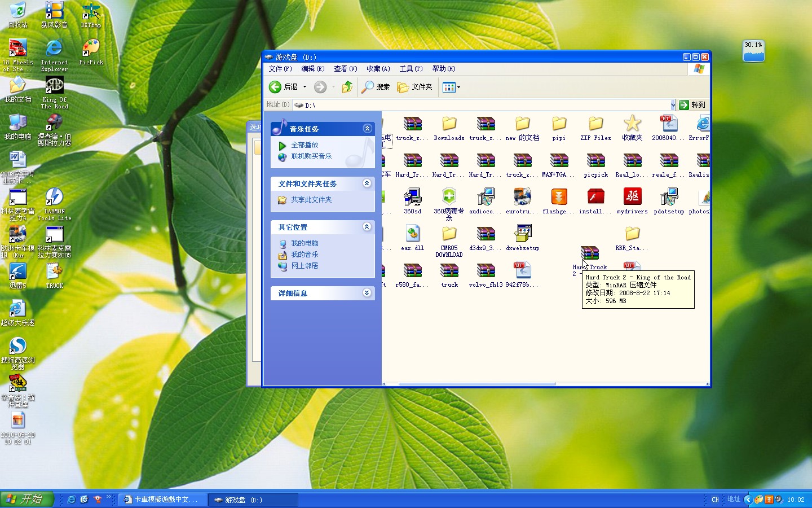Select the Downloads folder icon

point(449,124)
